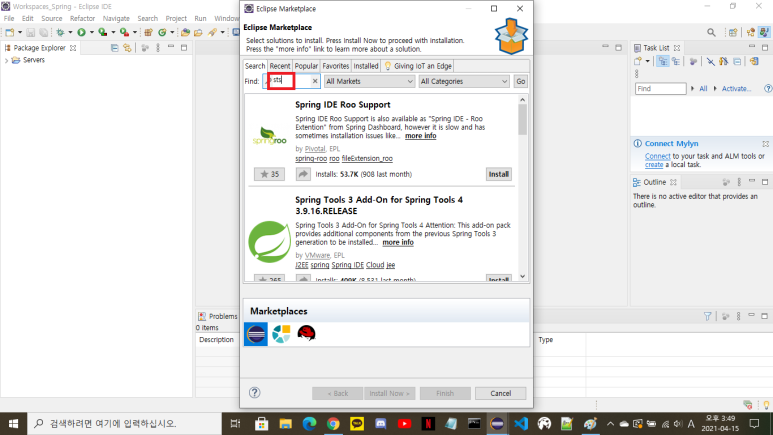This screenshot has width=773, height=435.
Task: Click the Marketplace dialog help icon
Action: (254, 393)
